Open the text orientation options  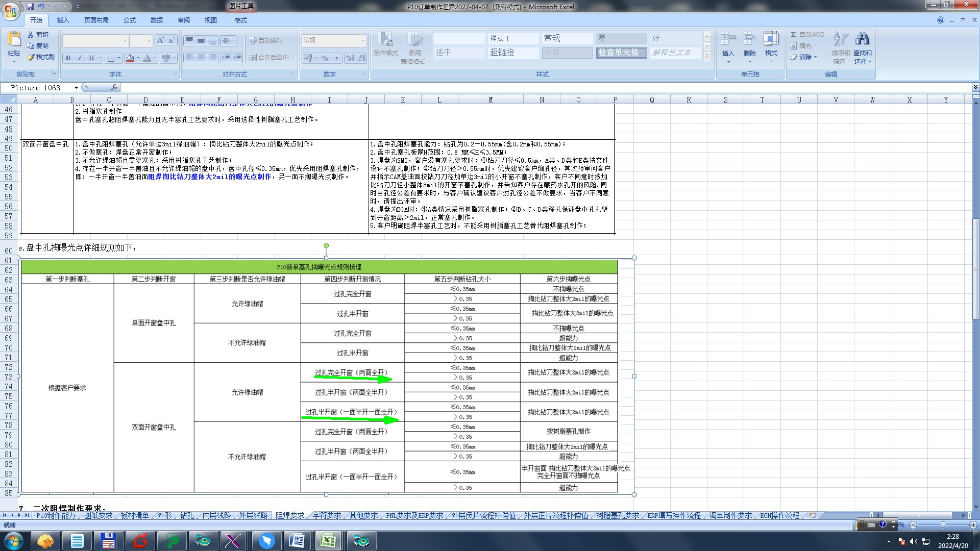[228, 40]
